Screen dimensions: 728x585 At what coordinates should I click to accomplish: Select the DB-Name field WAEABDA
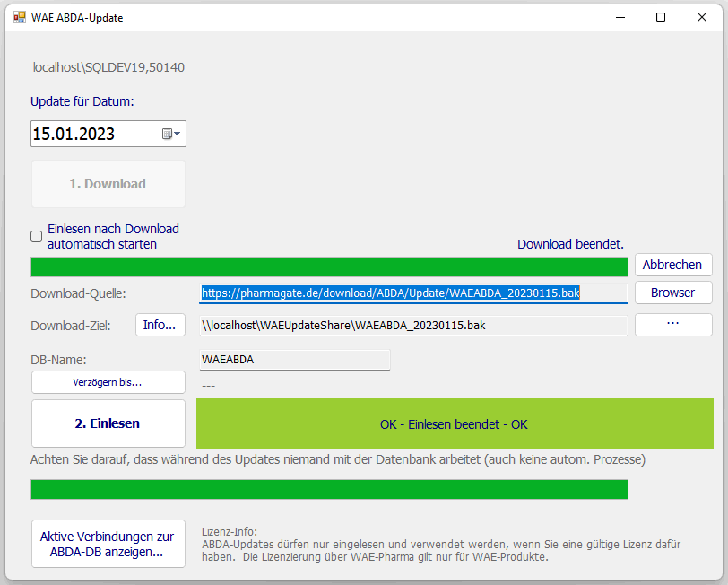[294, 360]
